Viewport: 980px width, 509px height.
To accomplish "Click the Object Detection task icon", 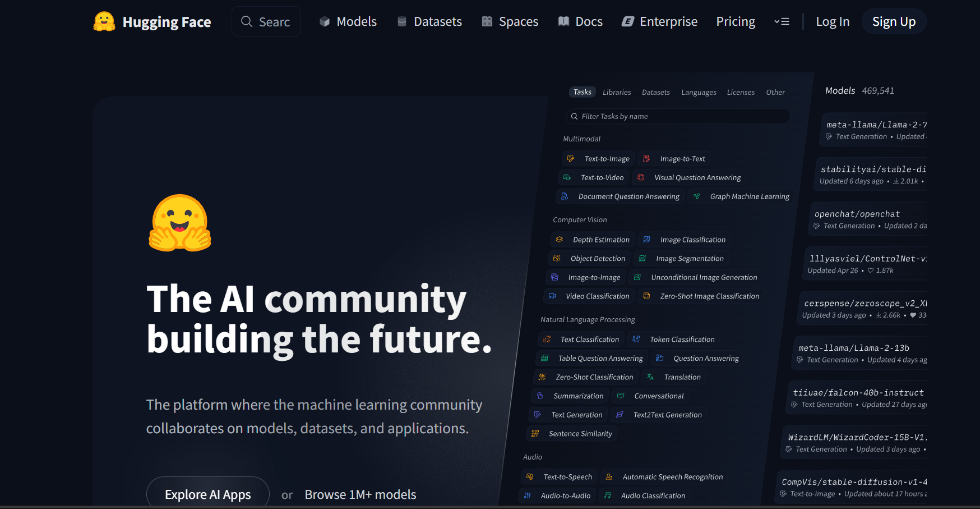I will click(557, 259).
